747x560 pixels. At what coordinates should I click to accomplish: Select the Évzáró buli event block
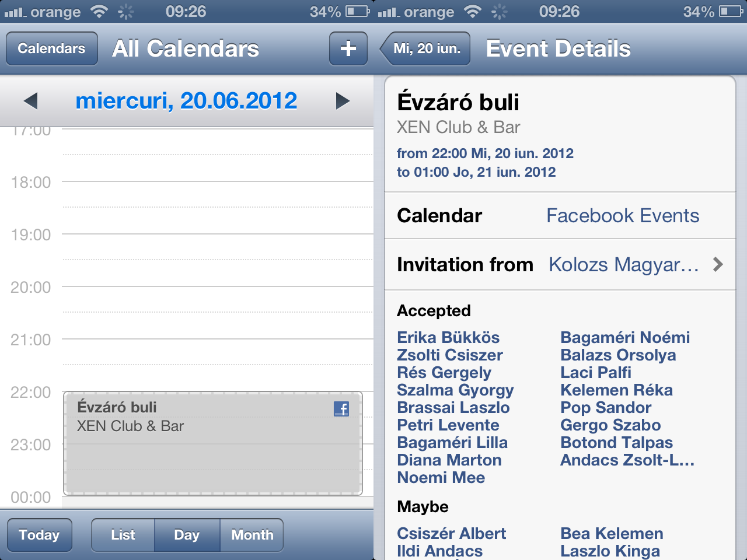click(x=213, y=443)
